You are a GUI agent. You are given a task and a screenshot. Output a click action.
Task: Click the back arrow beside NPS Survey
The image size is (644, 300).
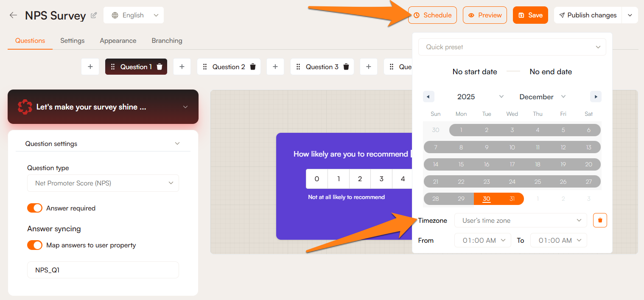point(14,15)
